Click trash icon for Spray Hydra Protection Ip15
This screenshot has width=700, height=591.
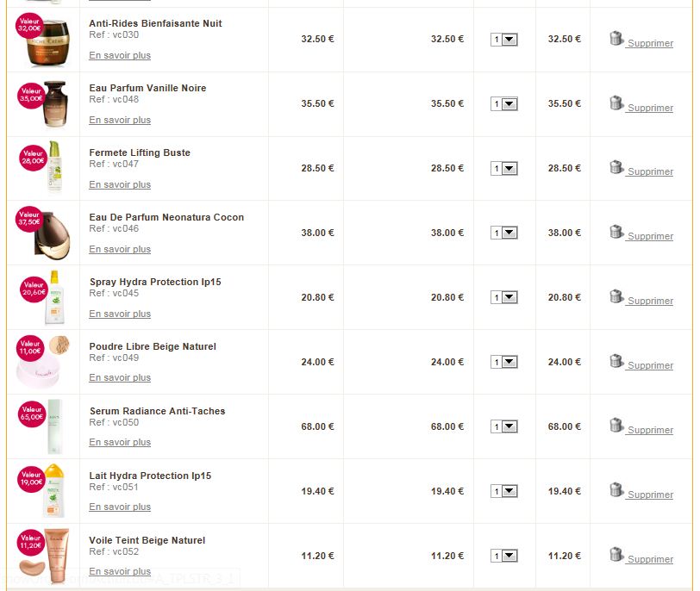(616, 296)
